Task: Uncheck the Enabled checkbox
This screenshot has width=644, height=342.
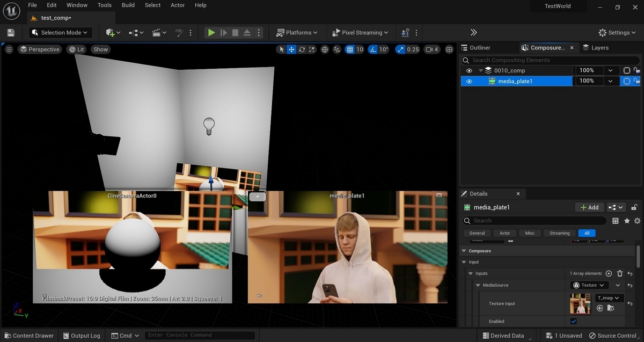Action: pyautogui.click(x=573, y=321)
